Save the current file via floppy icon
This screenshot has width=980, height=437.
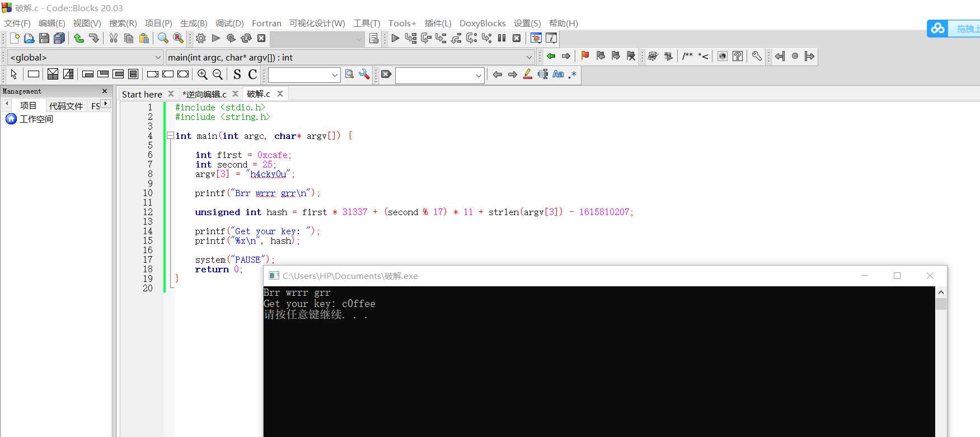click(x=44, y=38)
